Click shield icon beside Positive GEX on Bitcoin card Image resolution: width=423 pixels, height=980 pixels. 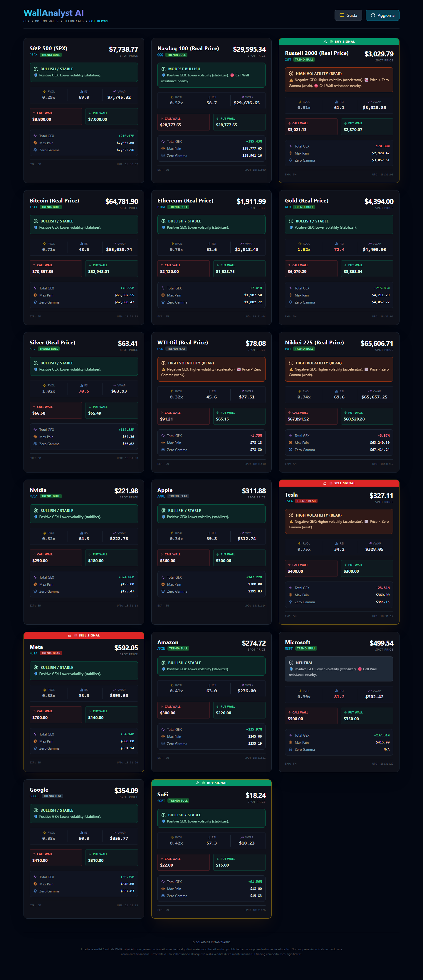click(x=36, y=227)
